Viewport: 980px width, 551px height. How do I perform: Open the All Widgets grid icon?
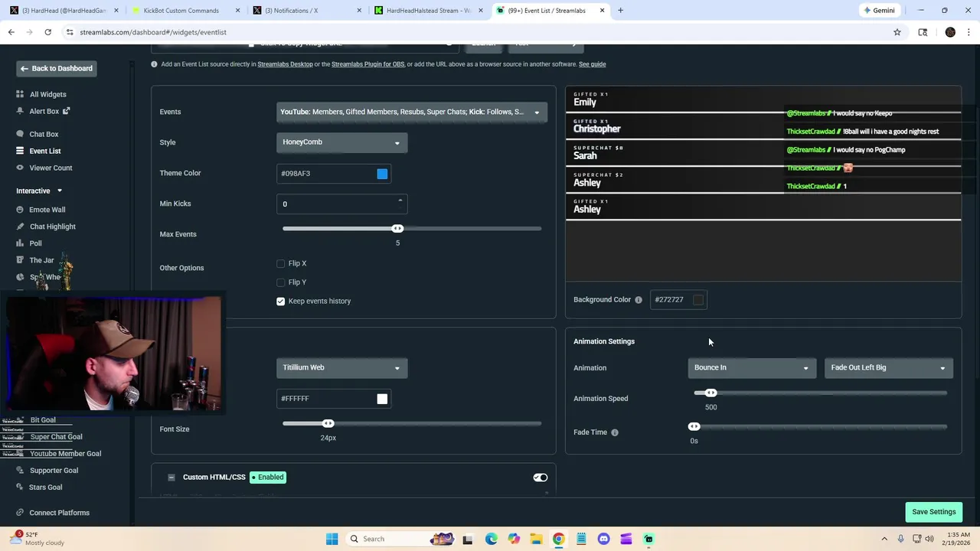[x=20, y=94]
